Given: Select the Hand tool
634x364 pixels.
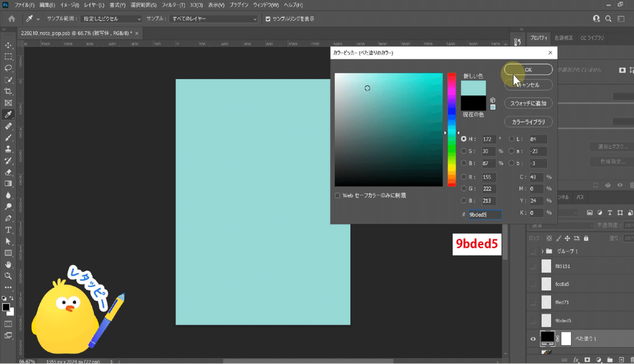Looking at the screenshot, I should (8, 264).
